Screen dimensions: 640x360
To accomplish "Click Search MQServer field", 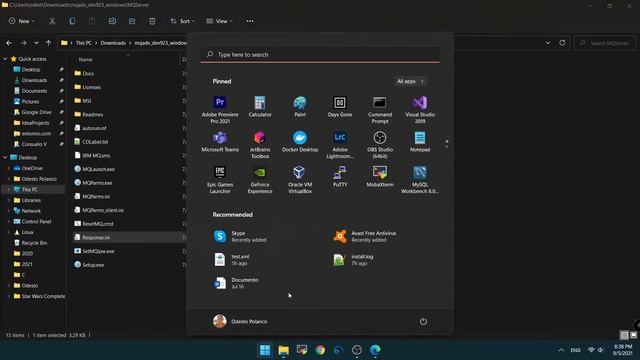I will coord(605,43).
